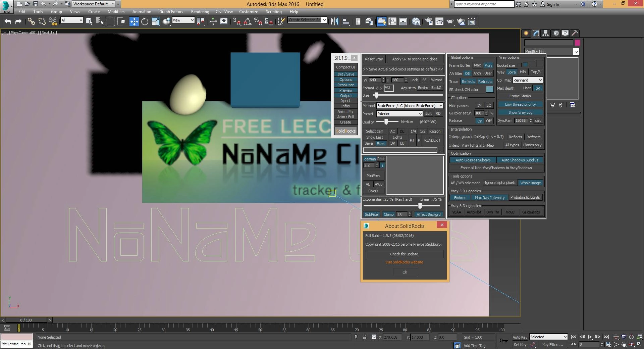Open the Rendering menu

[200, 12]
